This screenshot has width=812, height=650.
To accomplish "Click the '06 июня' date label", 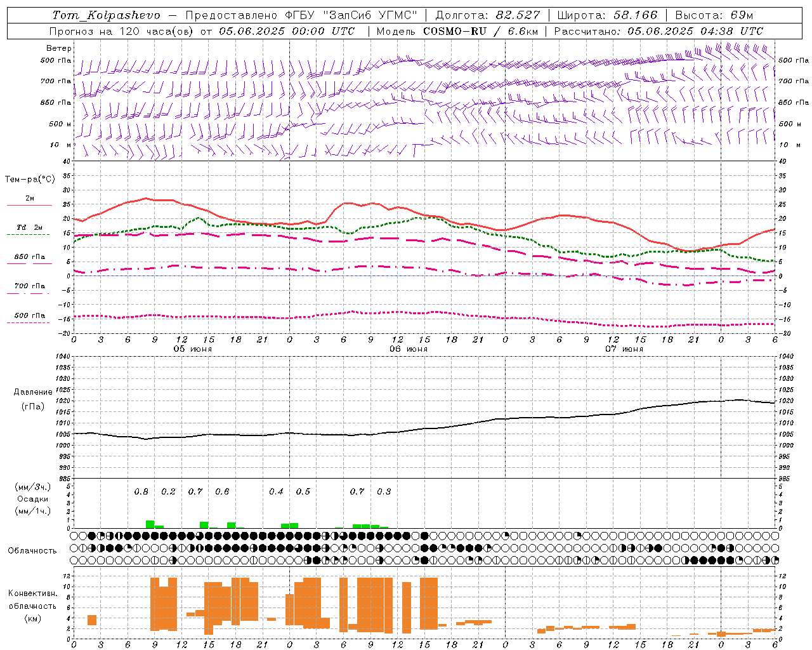I will 409,348.
